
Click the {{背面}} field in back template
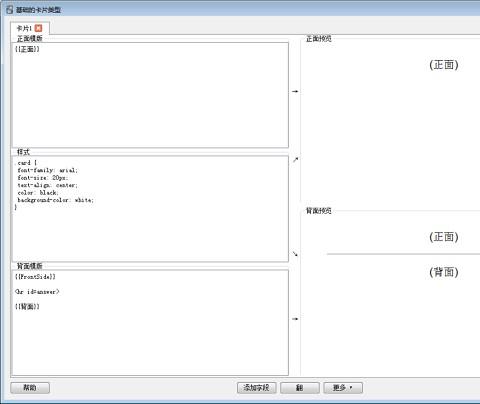[x=27, y=306]
